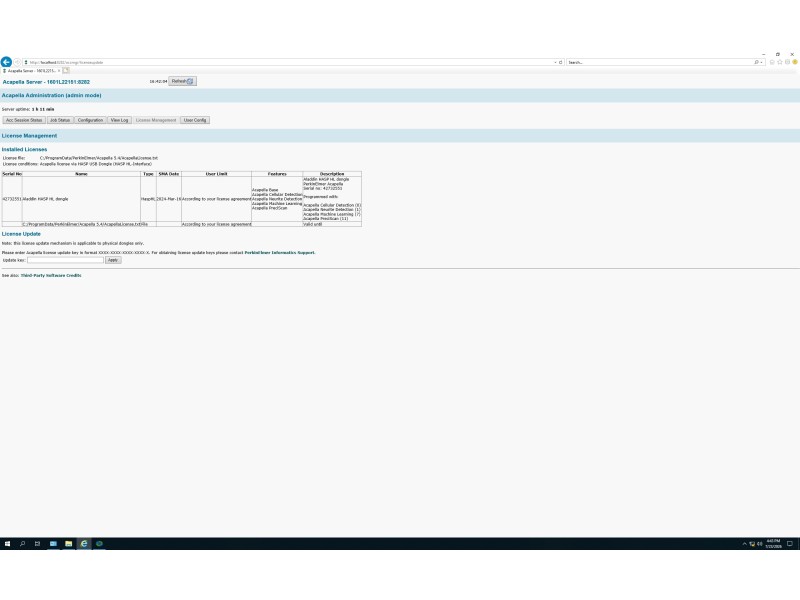The image size is (800, 600).
Task: Open PerkinElmer Informatics Support link
Action: click(279, 253)
